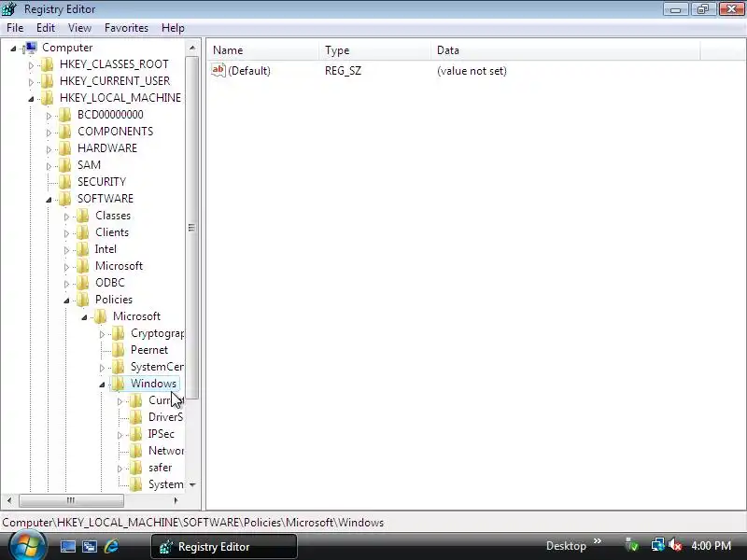This screenshot has height=560, width=747.
Task: Expand the SAM key arrow
Action: (x=49, y=166)
